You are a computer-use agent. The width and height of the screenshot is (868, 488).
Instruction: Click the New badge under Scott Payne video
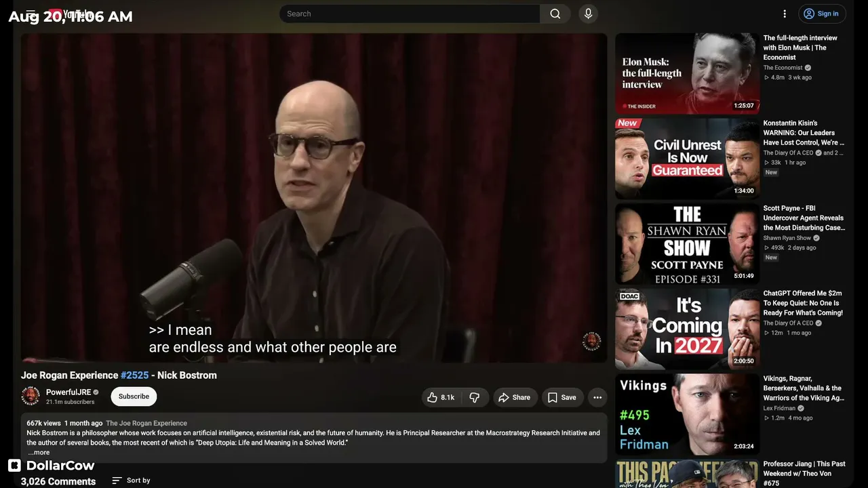pyautogui.click(x=771, y=258)
